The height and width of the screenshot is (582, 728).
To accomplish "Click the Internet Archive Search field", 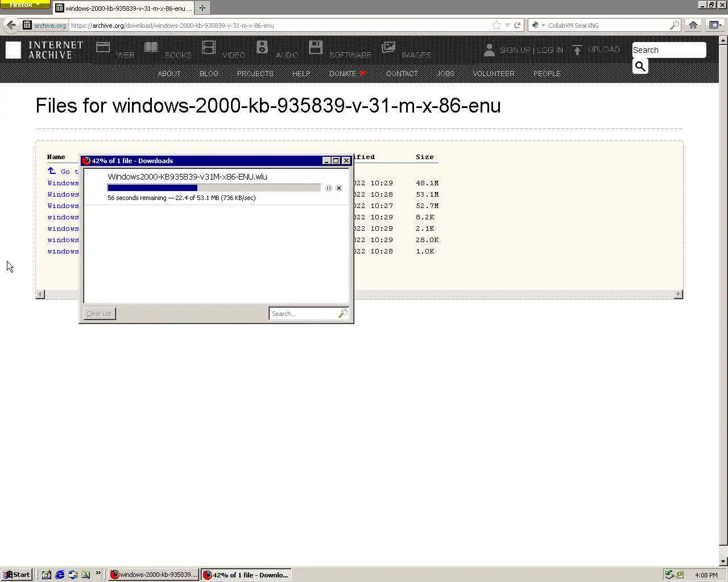I will pos(669,50).
